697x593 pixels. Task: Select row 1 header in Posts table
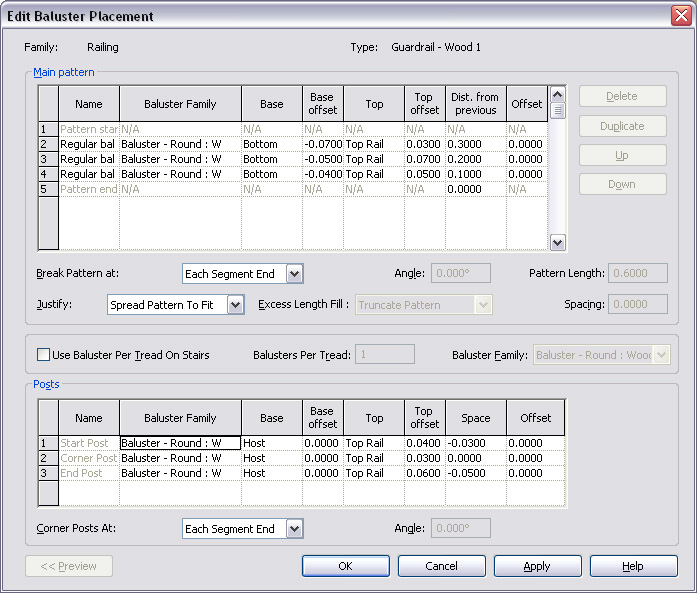pos(48,443)
